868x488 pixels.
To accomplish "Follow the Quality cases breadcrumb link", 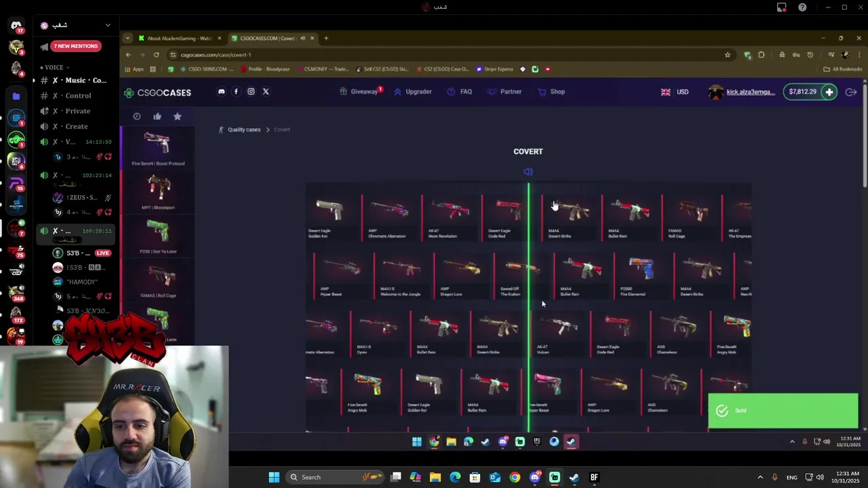I will coord(244,129).
